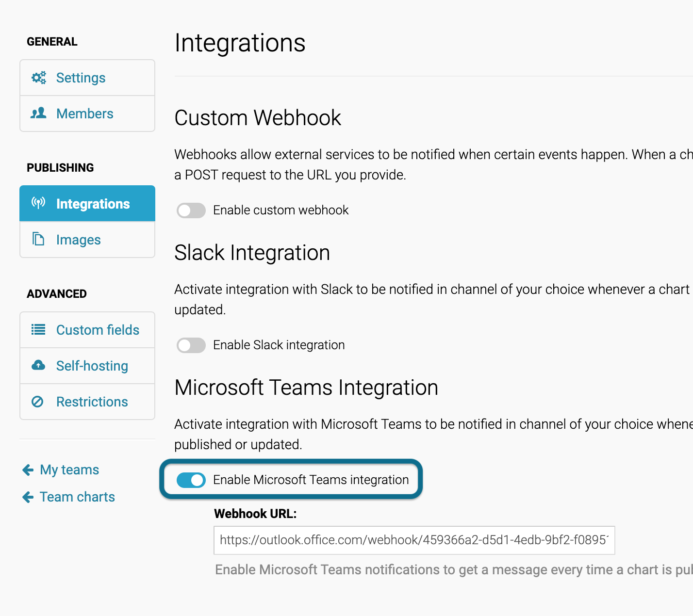693x616 pixels.
Task: Click the ban icon beside Restrictions
Action: [x=37, y=402]
